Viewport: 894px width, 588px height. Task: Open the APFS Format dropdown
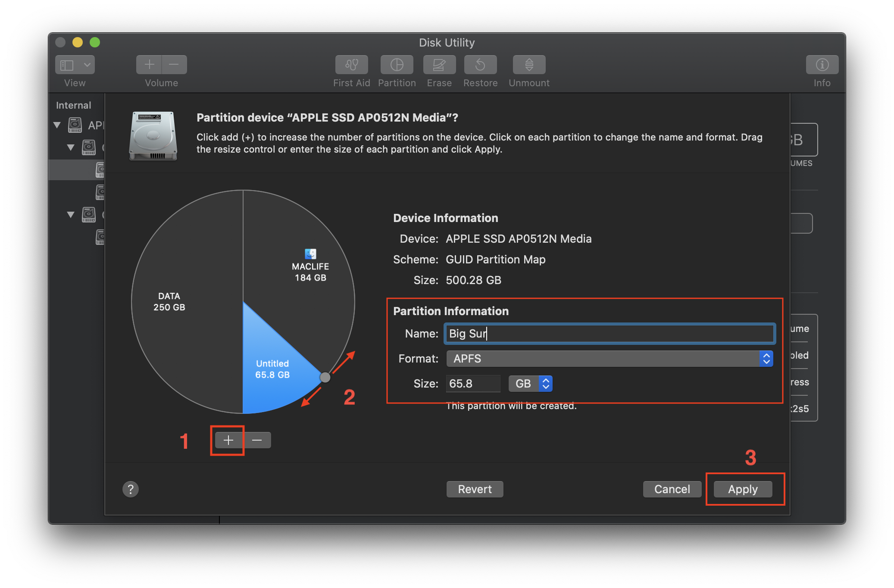pos(609,359)
